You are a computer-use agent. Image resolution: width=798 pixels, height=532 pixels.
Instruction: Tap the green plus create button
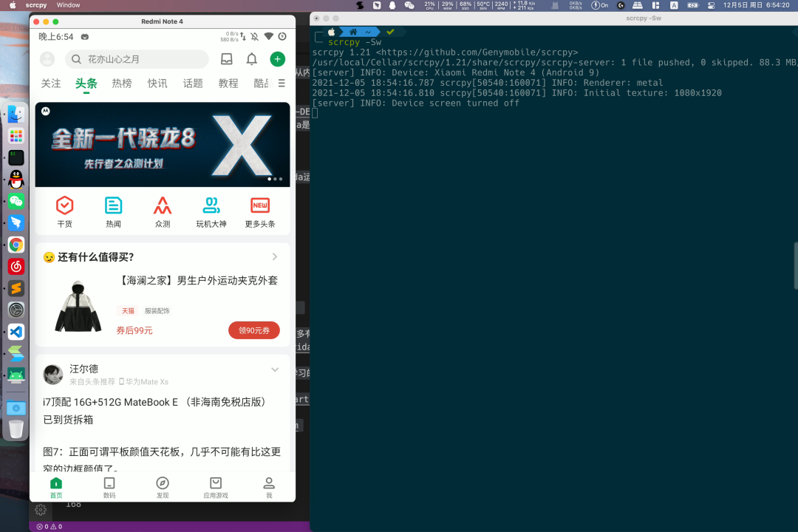click(277, 59)
